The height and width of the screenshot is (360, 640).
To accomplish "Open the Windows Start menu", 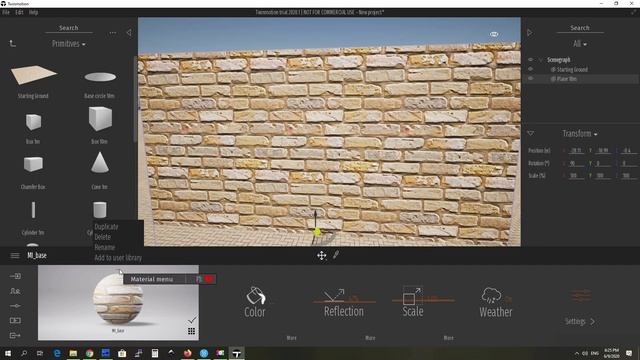I will pyautogui.click(x=8, y=353).
